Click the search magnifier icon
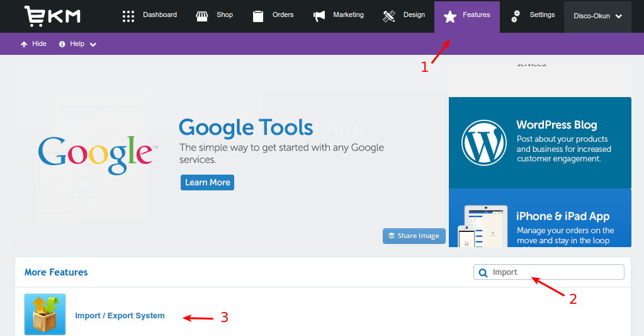The width and height of the screenshot is (644, 336). point(483,273)
